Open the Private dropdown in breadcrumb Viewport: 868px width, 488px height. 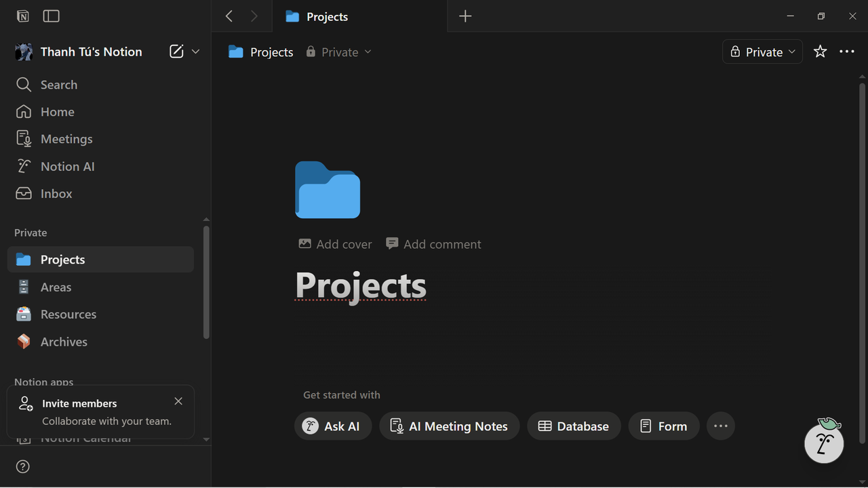[x=339, y=52]
